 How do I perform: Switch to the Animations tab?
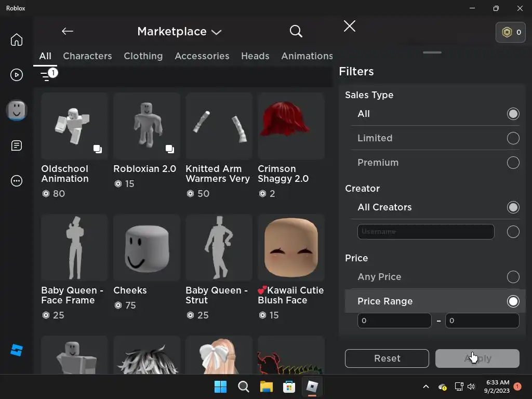click(307, 56)
